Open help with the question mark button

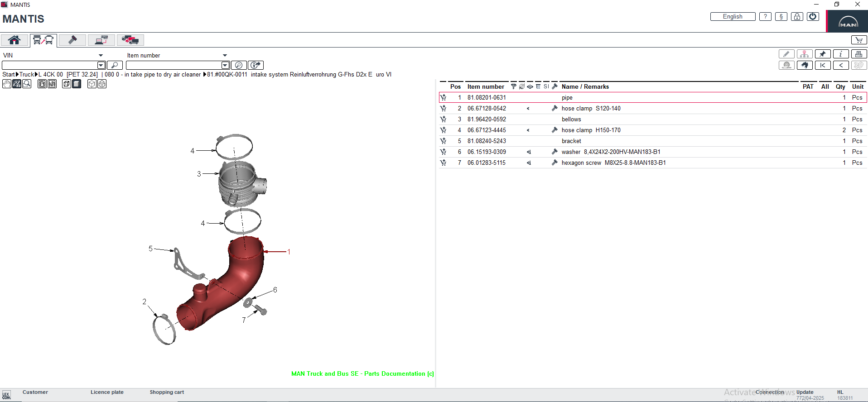[x=765, y=17]
